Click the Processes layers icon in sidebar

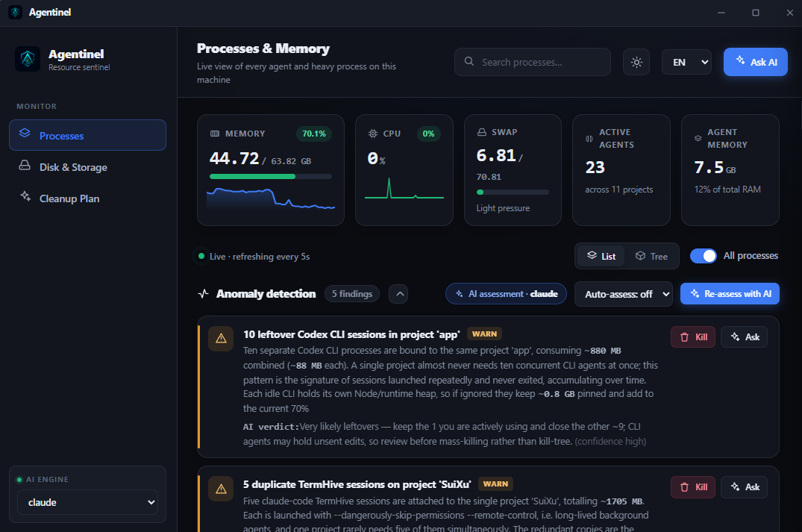[25, 134]
